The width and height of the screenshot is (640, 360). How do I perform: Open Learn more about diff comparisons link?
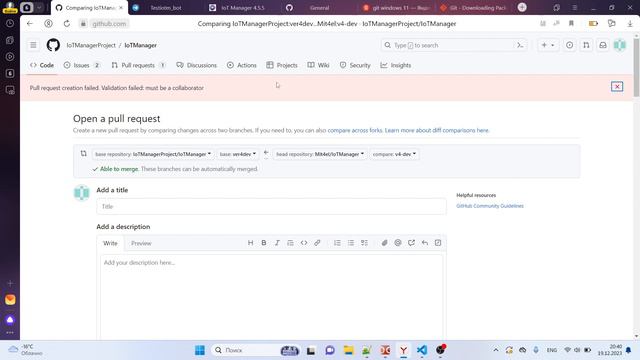[436, 131]
